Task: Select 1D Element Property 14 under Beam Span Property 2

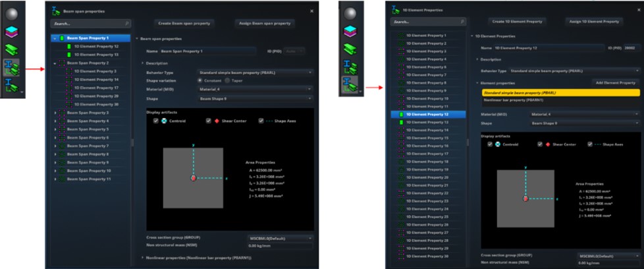Action: pos(96,79)
